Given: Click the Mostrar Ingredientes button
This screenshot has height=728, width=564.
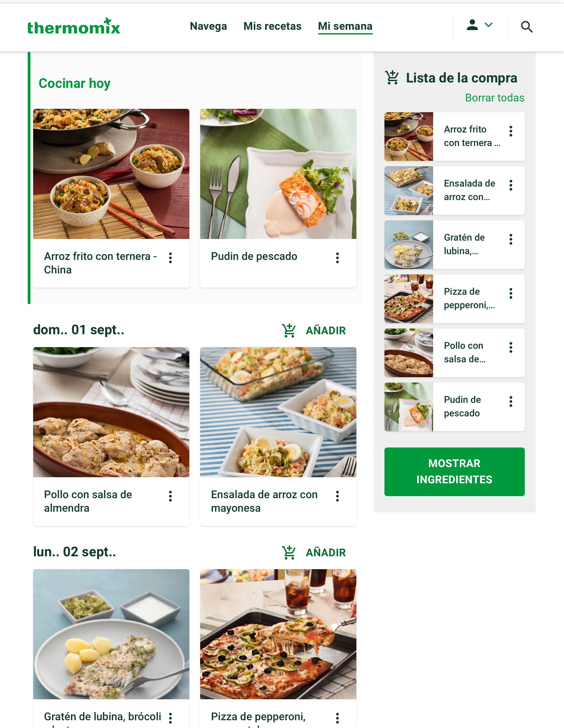Looking at the screenshot, I should [x=454, y=471].
